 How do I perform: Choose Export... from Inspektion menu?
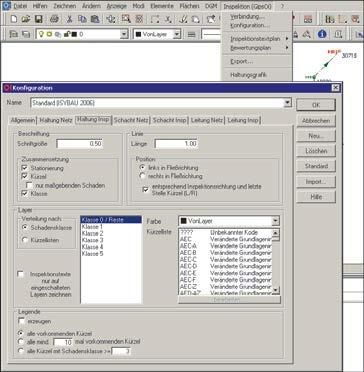point(242,62)
